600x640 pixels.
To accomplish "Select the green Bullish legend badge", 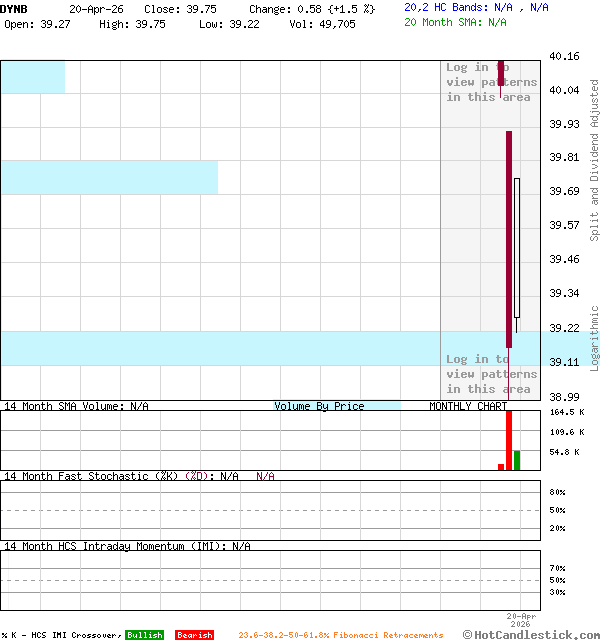I will tap(143, 635).
